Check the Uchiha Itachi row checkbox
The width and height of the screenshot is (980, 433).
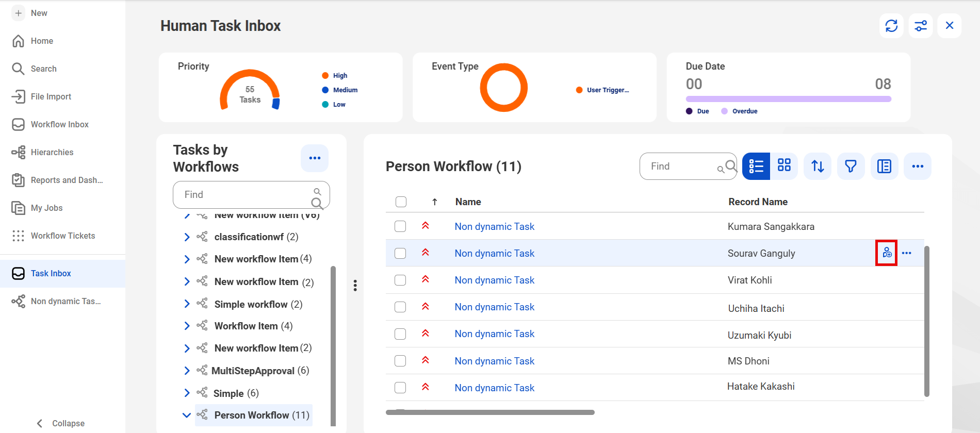400,307
